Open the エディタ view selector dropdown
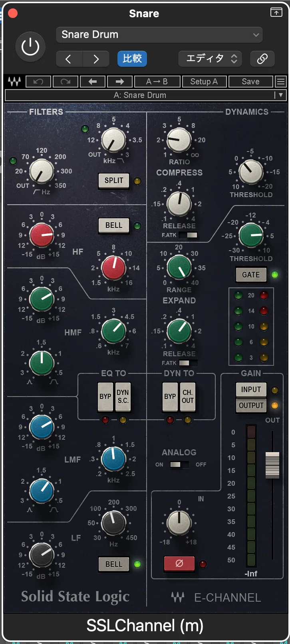290x644 pixels. (x=210, y=59)
